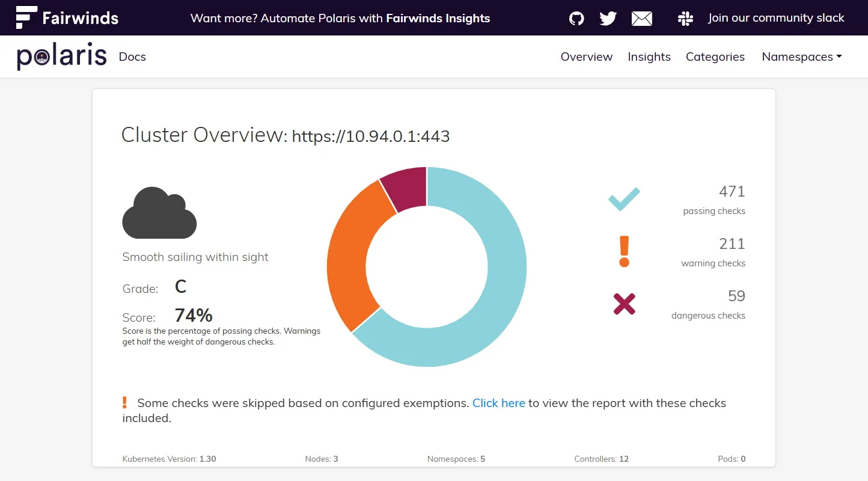
Task: Click the orange warning exclamation icon
Action: [x=624, y=251]
